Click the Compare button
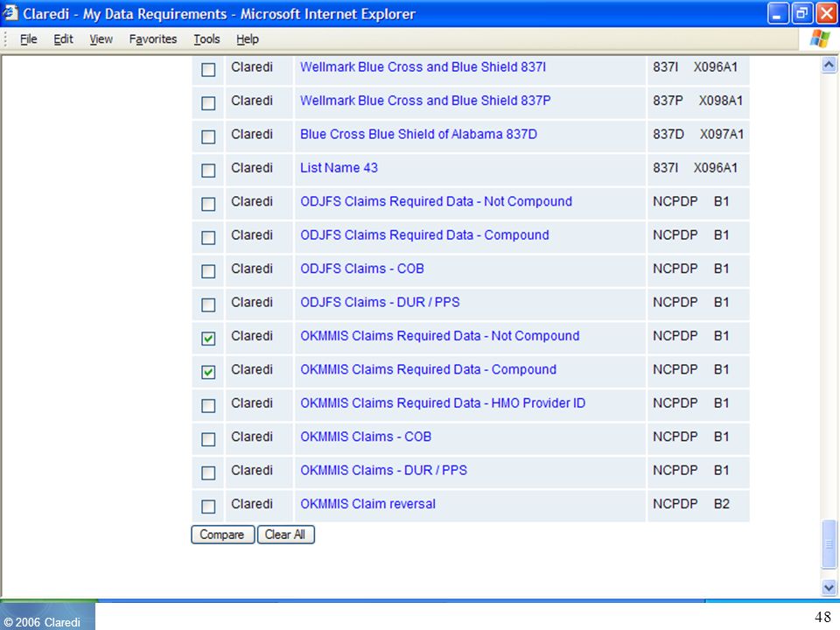Viewport: 840px width, 630px height. [222, 535]
